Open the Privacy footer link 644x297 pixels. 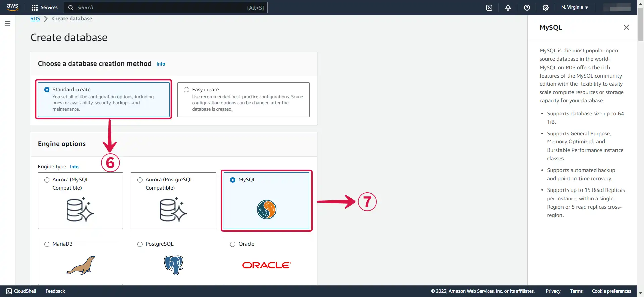553,291
